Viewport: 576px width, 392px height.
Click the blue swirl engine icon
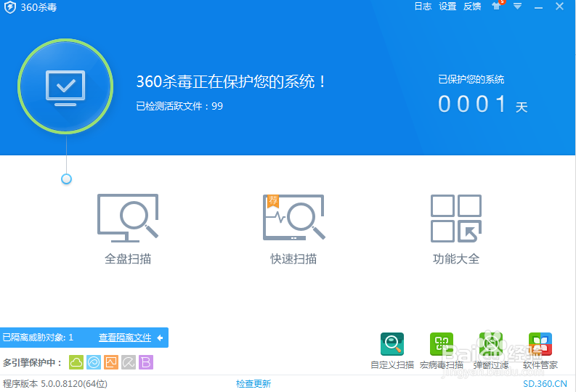point(94,362)
